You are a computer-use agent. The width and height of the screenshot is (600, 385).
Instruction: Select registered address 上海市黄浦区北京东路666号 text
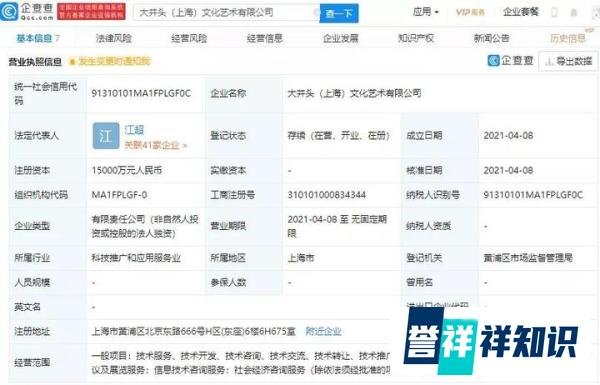[x=194, y=331]
